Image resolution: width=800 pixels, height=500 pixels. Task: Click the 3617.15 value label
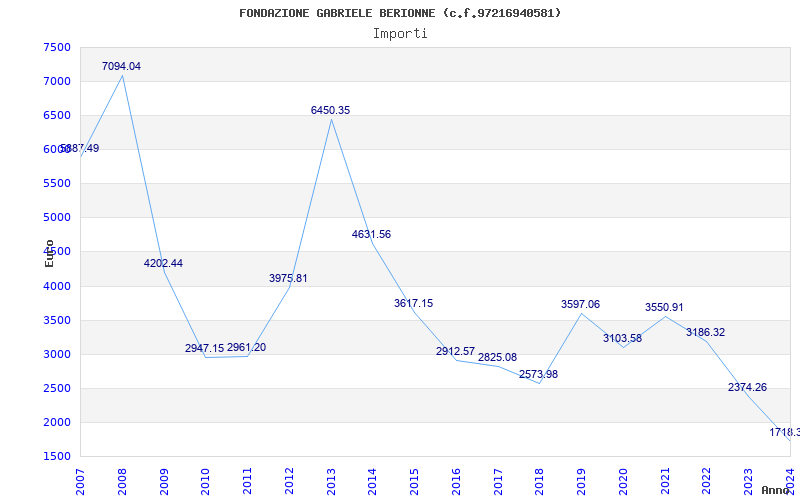pos(413,303)
